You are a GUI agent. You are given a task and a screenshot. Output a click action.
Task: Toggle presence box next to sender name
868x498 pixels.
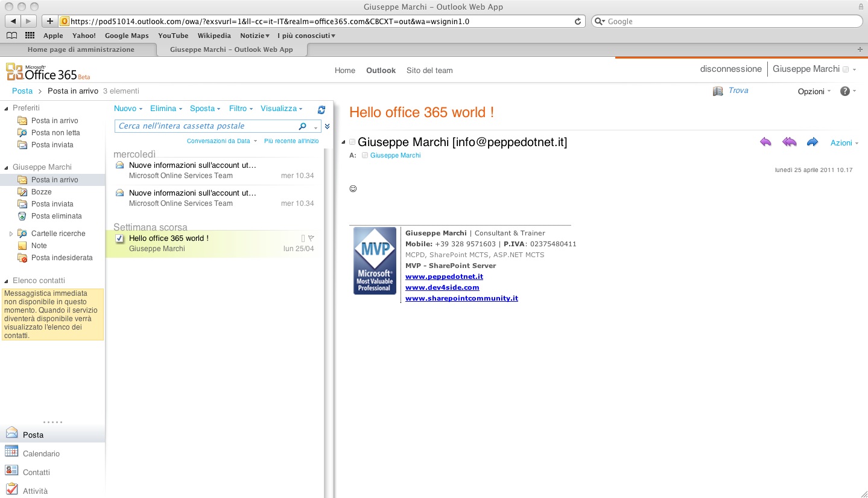pyautogui.click(x=353, y=142)
